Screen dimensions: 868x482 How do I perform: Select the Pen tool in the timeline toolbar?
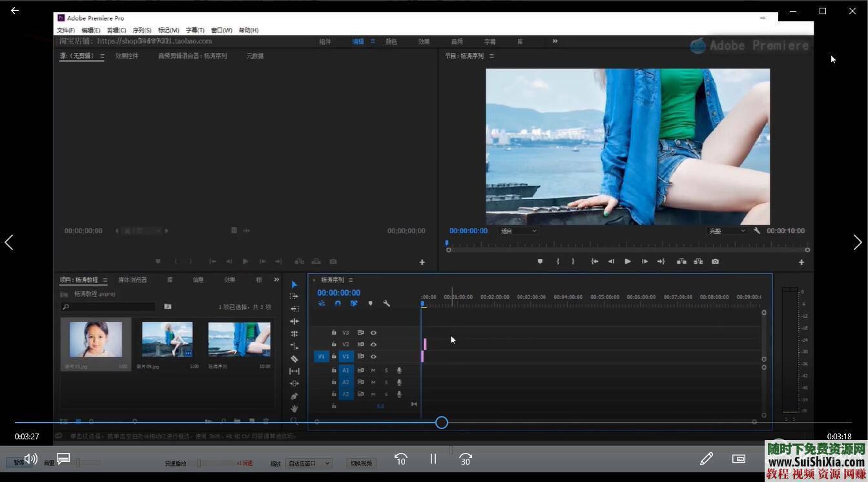point(294,394)
